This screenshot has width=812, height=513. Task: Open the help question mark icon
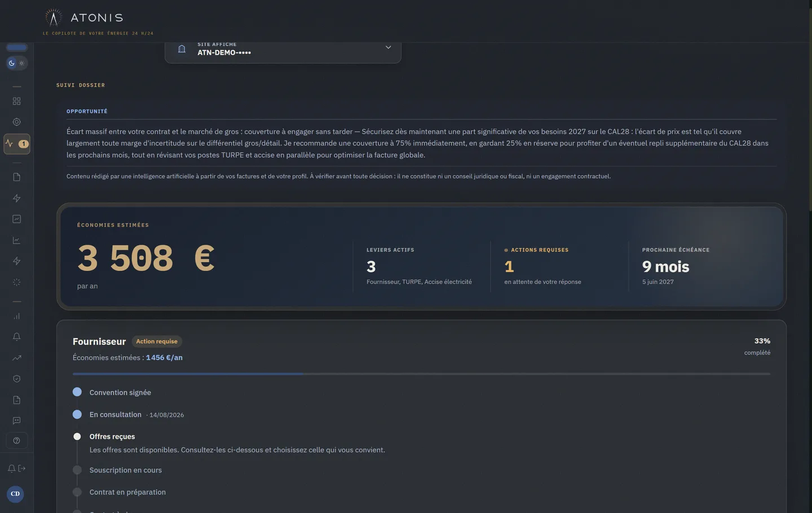click(x=16, y=441)
